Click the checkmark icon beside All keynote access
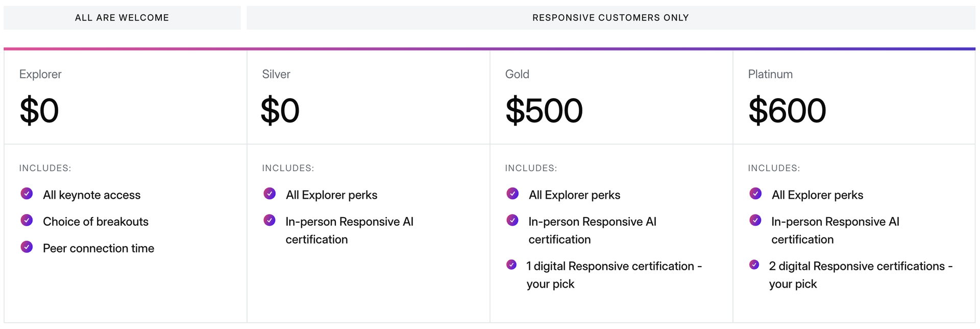This screenshot has width=980, height=329. [27, 194]
